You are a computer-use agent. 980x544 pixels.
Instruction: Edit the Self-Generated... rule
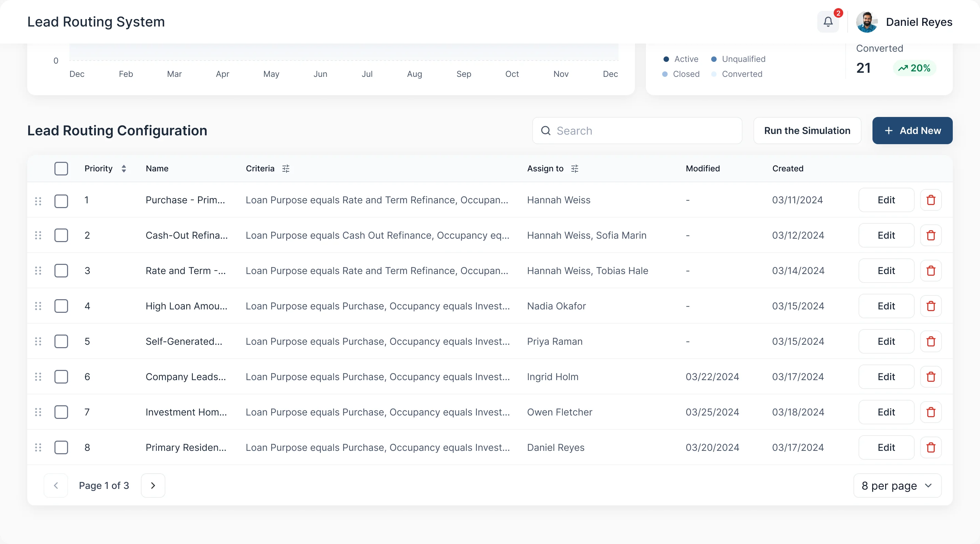click(x=886, y=341)
